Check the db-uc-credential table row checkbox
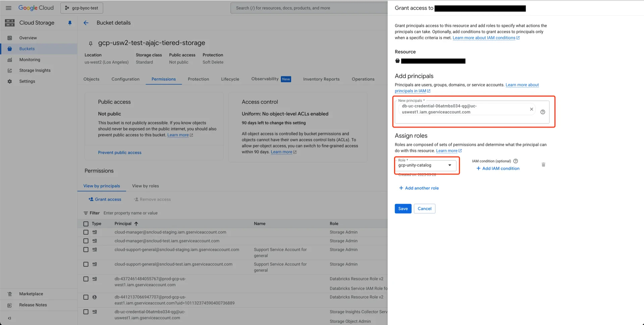 86,312
